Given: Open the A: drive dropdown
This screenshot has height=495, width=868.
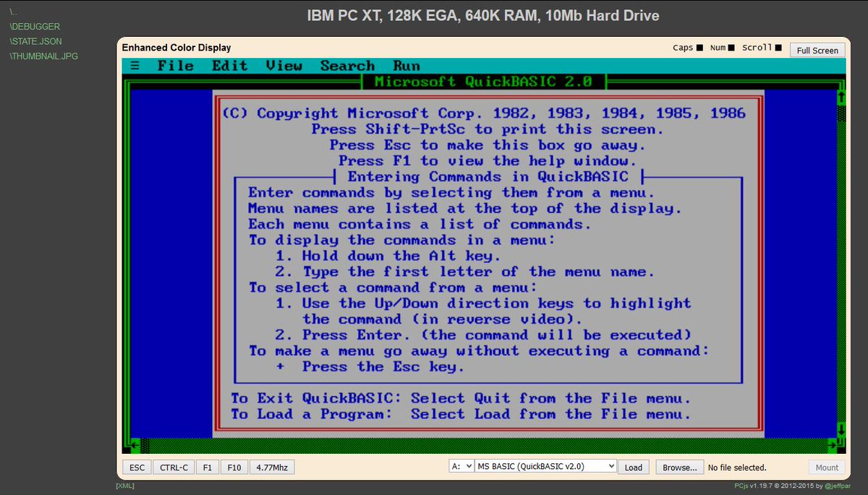Looking at the screenshot, I should click(x=461, y=467).
